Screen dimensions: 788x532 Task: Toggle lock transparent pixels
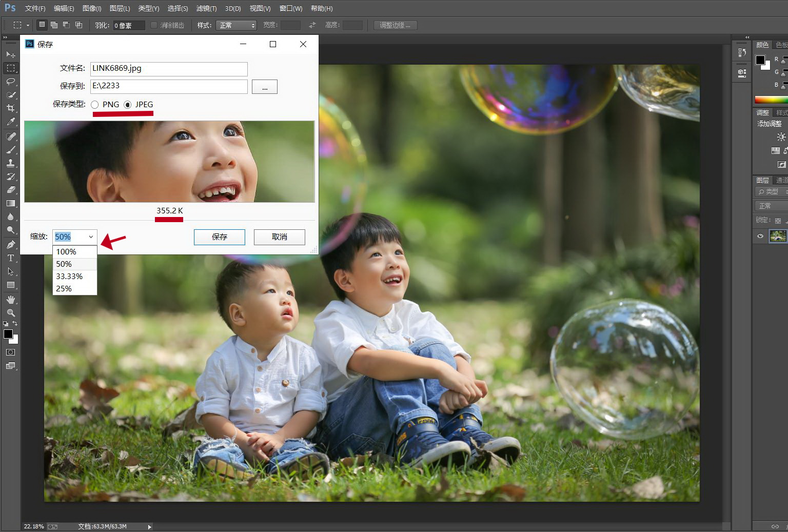778,221
